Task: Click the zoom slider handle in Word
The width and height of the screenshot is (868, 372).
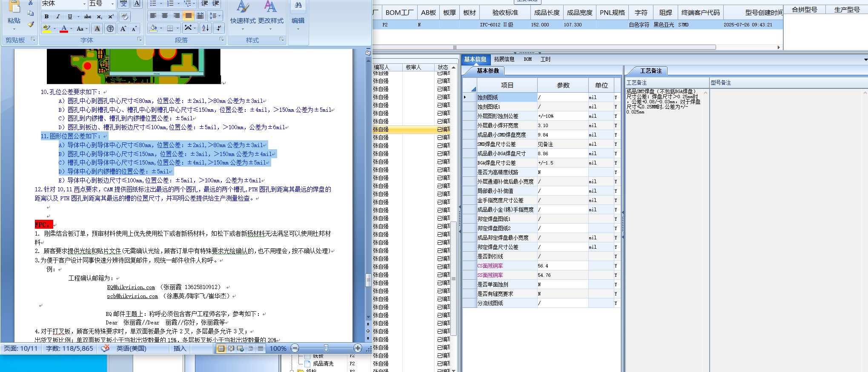Action: (326, 348)
